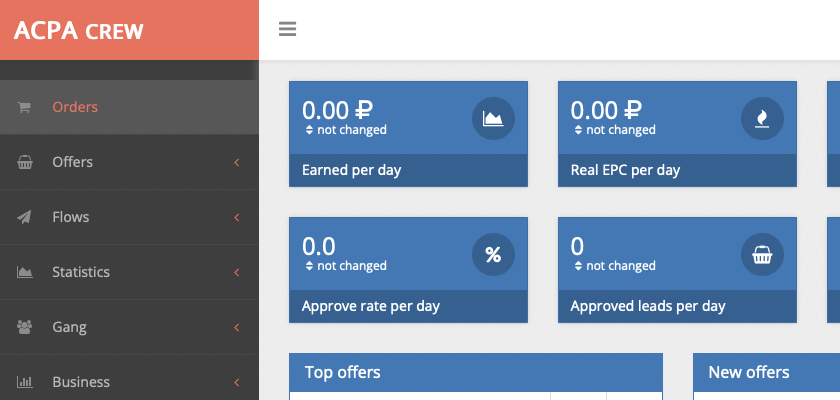Expand the Statistics submenu chevron
The width and height of the screenshot is (840, 400).
point(237,272)
